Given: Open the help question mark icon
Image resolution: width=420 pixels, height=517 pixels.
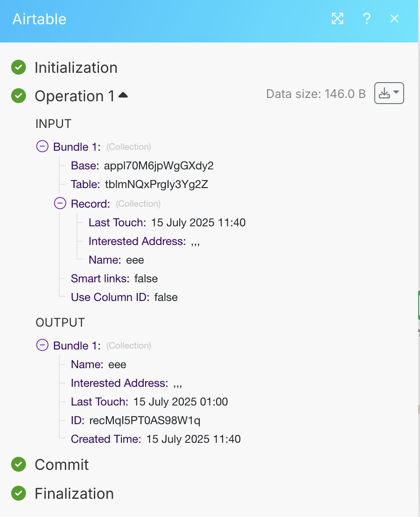Looking at the screenshot, I should tap(366, 19).
